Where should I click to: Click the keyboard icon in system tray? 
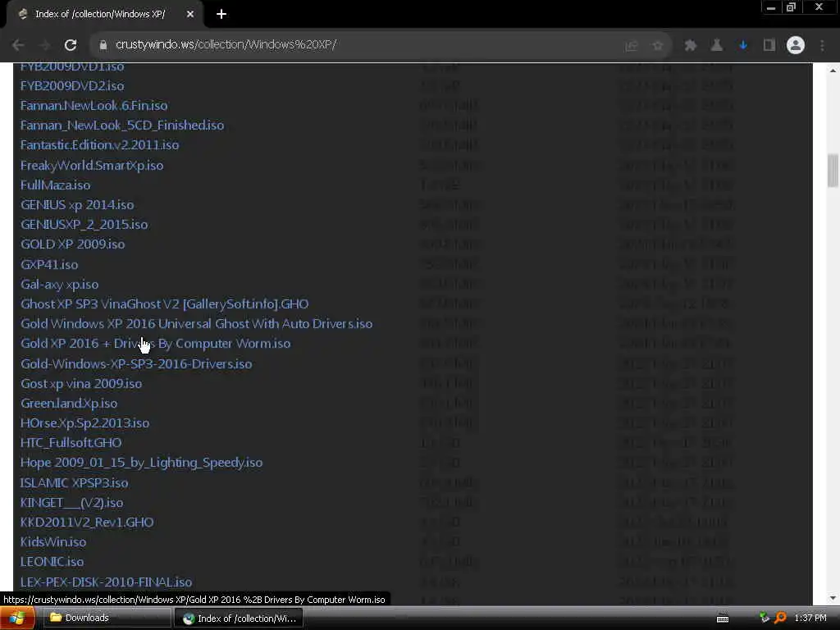pyautogui.click(x=723, y=619)
